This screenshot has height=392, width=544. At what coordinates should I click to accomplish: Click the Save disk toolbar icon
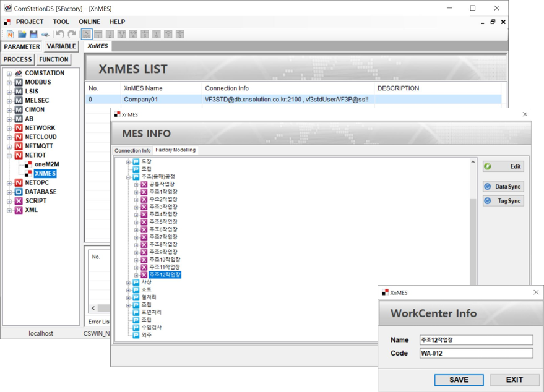pyautogui.click(x=33, y=35)
